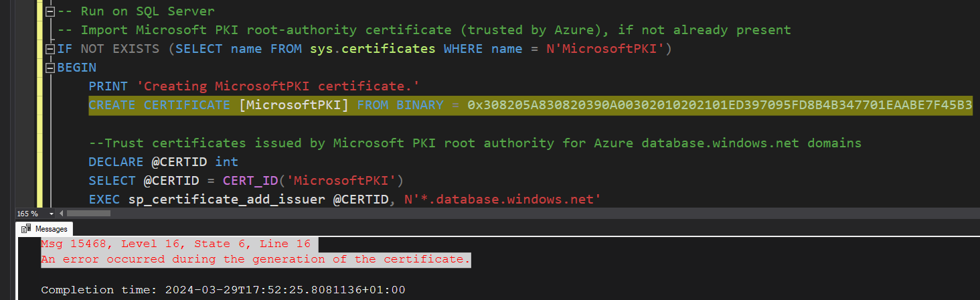This screenshot has width=980, height=300.
Task: Click the '--Trust certificates issued by Microsoft' comment
Action: (475, 143)
